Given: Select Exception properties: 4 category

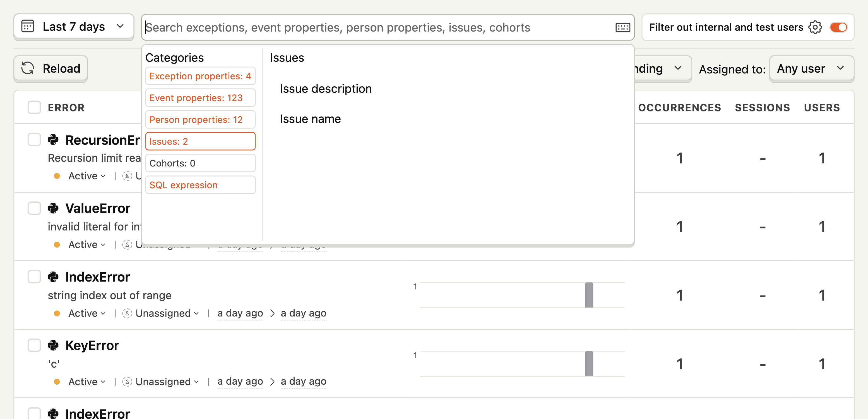Looking at the screenshot, I should tap(200, 76).
